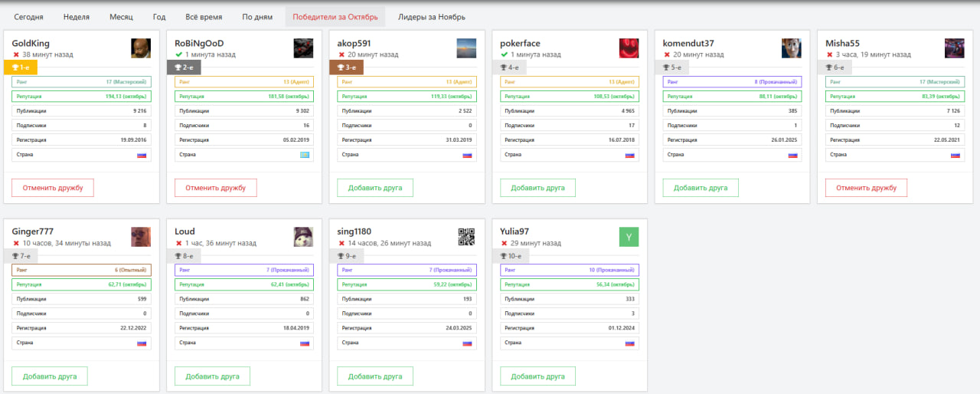Viewport: 980px width, 394px height.
Task: Click the Russian flag in Misha55's card
Action: tap(955, 155)
